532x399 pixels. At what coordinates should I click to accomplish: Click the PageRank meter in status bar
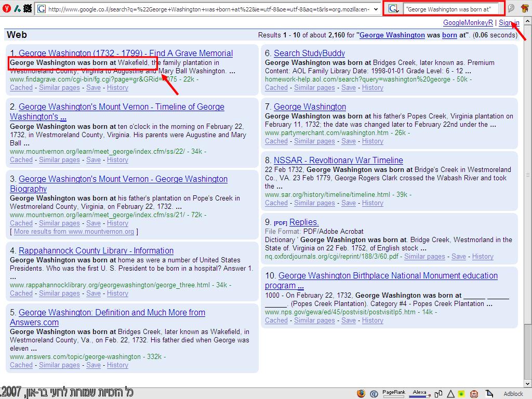coord(394,393)
